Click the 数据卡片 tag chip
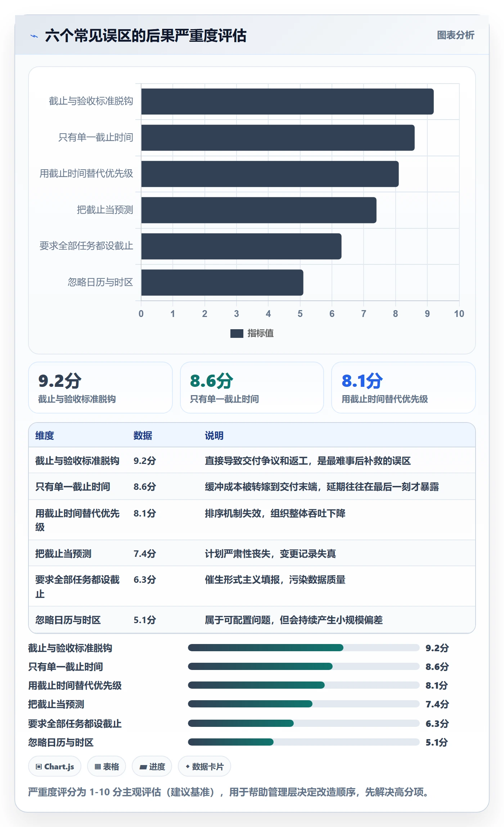 coord(204,766)
